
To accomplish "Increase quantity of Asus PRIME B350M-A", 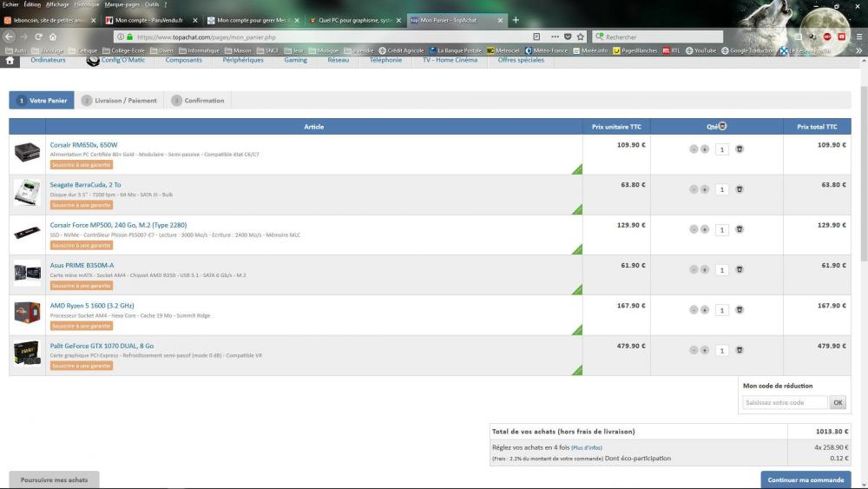I will click(x=705, y=270).
